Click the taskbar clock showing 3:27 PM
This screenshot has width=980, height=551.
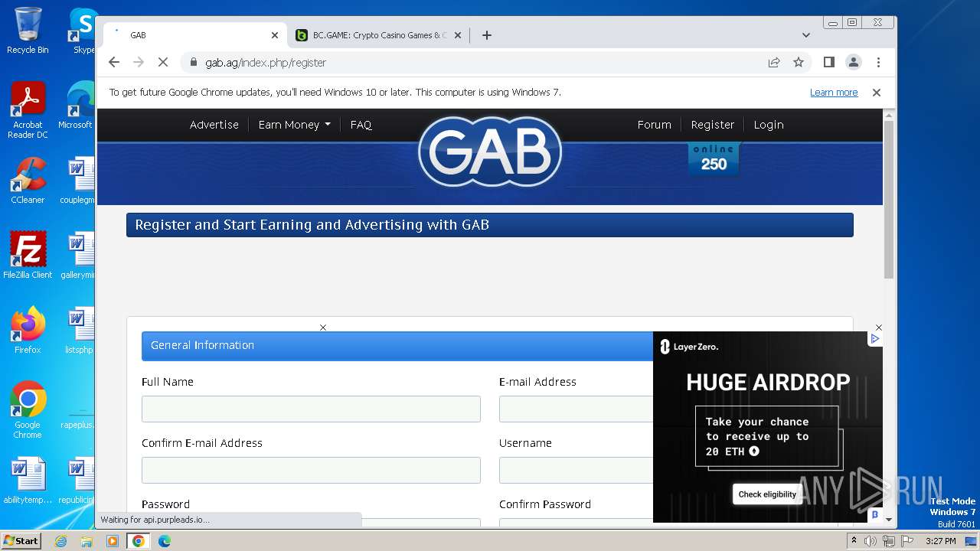pyautogui.click(x=940, y=541)
